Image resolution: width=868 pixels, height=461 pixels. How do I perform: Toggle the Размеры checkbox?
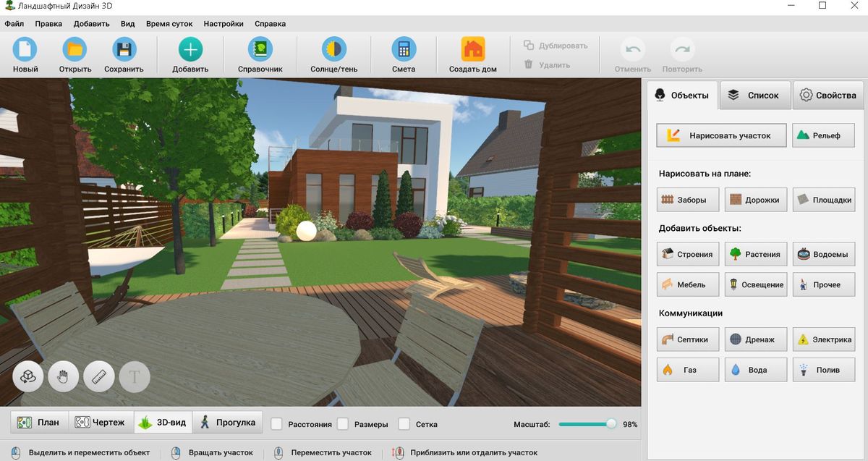[343, 424]
